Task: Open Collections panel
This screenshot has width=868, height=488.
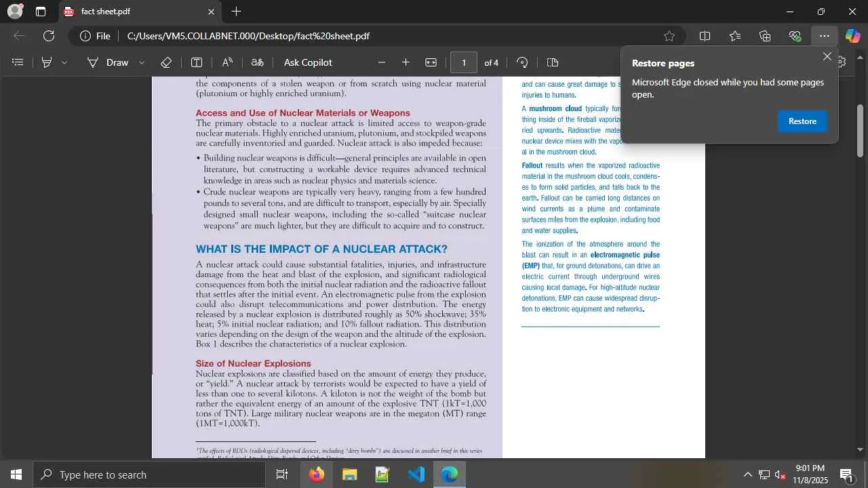Action: 765,36
